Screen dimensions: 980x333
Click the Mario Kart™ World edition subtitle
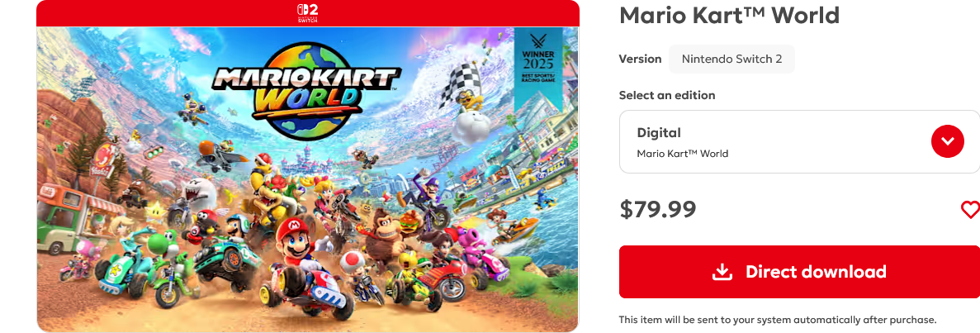(683, 154)
